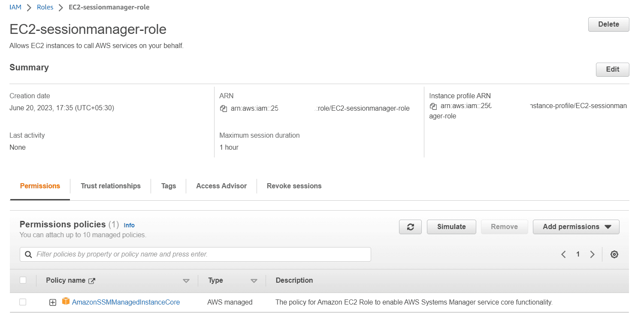
Task: Click the policy description text in table
Action: pyautogui.click(x=414, y=302)
